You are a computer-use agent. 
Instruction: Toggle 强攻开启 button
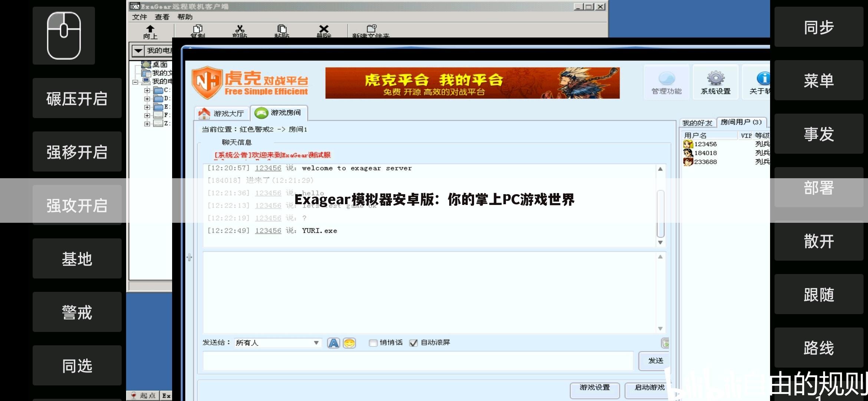coord(77,205)
